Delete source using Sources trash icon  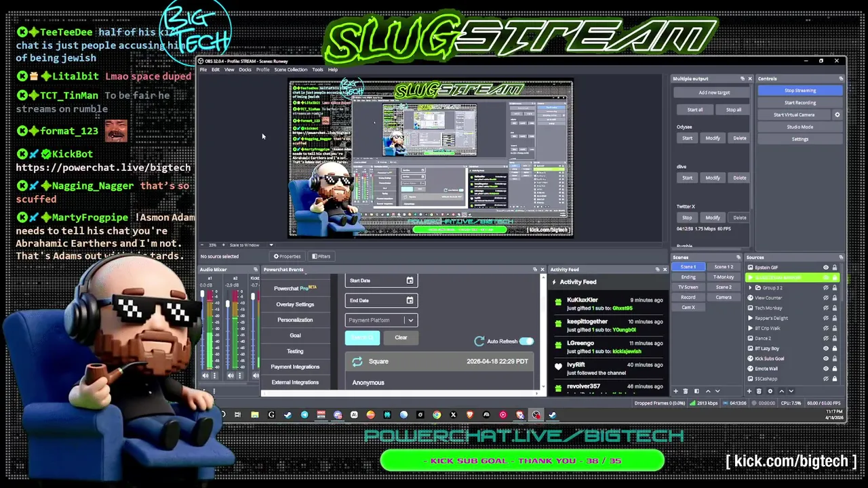759,391
